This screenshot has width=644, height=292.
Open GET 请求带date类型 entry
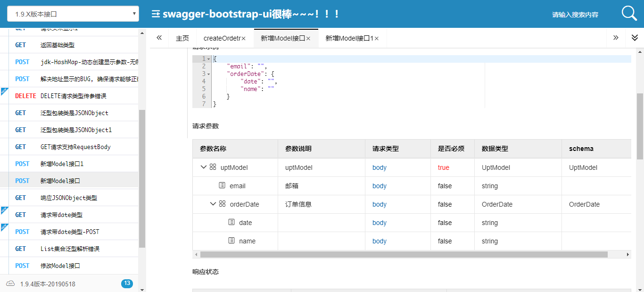tap(69, 215)
